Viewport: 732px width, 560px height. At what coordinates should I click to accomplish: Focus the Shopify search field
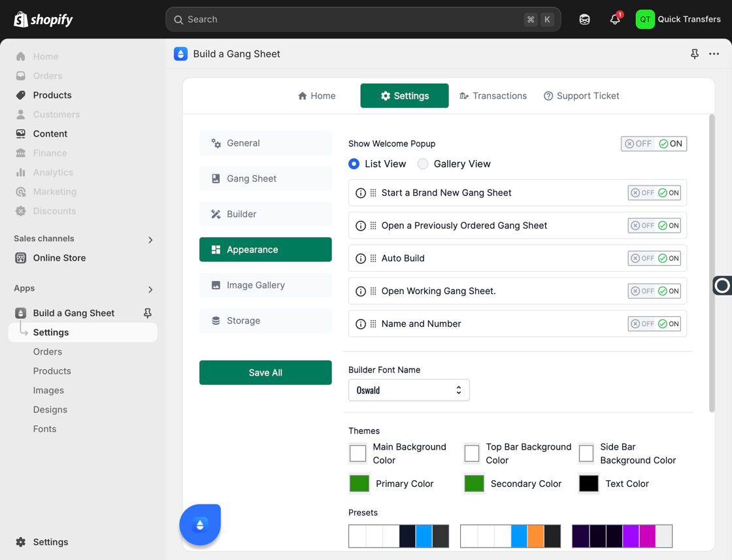[x=363, y=20]
